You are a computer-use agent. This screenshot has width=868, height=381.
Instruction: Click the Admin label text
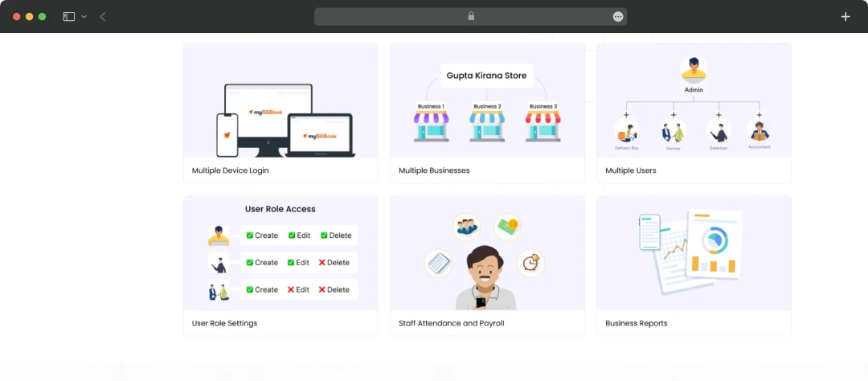694,90
